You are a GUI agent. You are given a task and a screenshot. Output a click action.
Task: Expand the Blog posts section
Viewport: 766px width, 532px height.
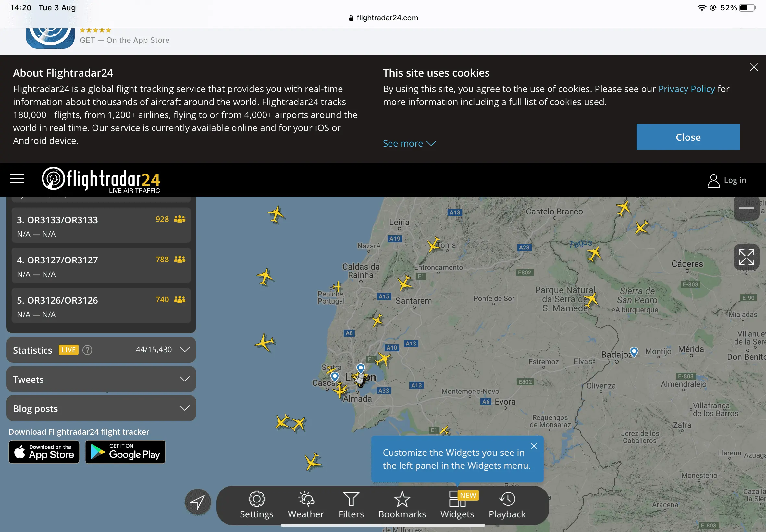click(184, 408)
